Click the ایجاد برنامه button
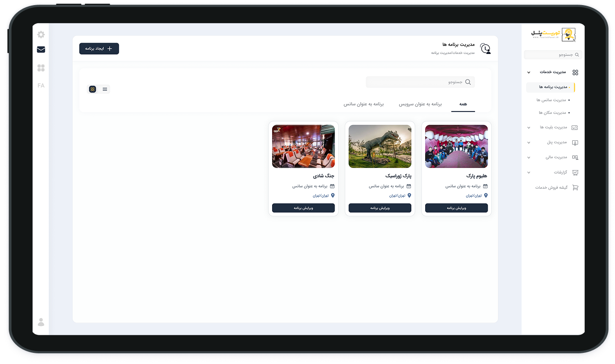 [99, 48]
